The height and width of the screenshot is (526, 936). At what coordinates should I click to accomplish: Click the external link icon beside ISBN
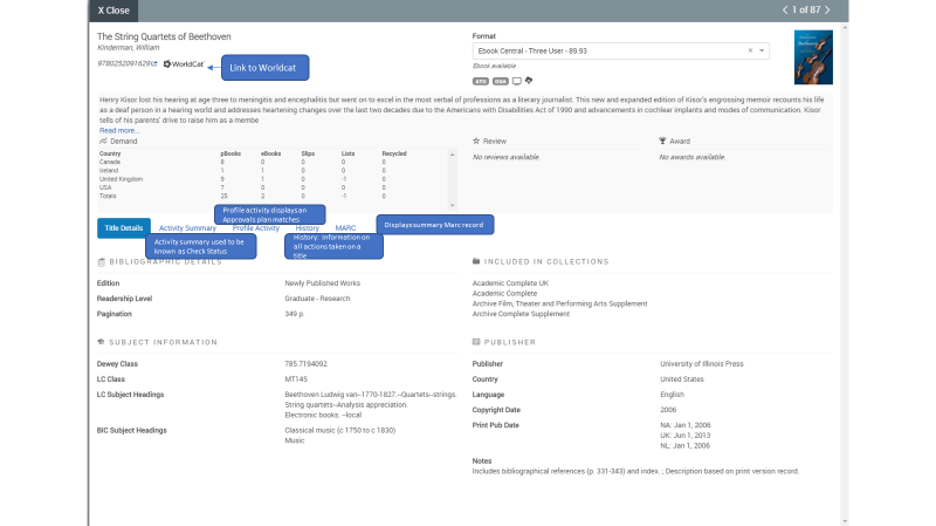155,63
